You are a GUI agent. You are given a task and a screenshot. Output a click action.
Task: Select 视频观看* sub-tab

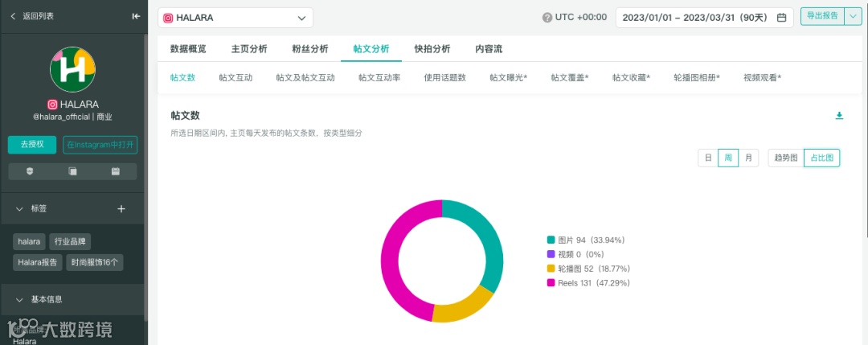762,77
